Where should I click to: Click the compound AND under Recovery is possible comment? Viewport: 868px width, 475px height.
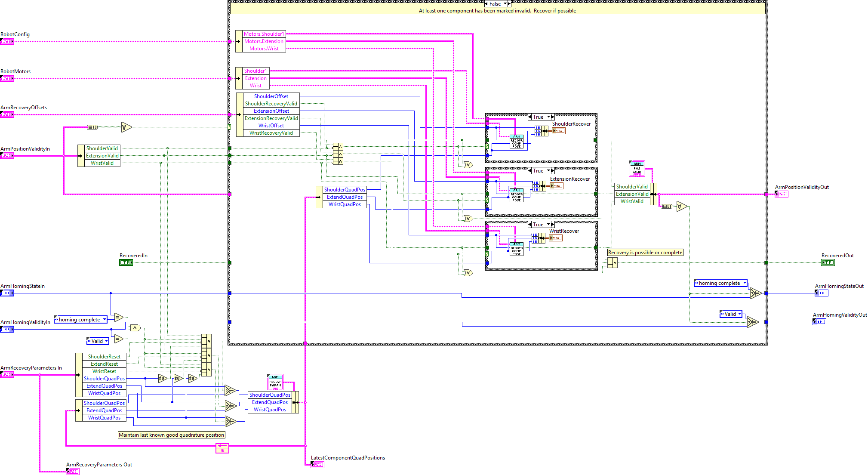pyautogui.click(x=613, y=262)
